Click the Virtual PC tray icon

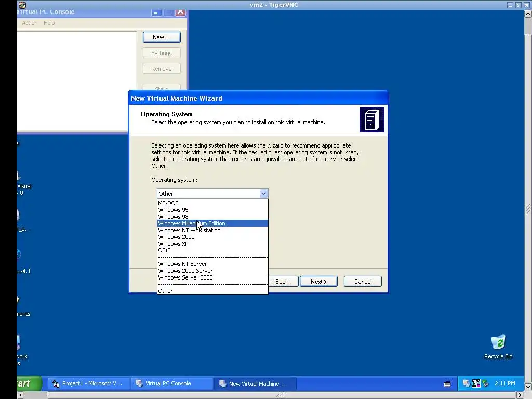[467, 383]
